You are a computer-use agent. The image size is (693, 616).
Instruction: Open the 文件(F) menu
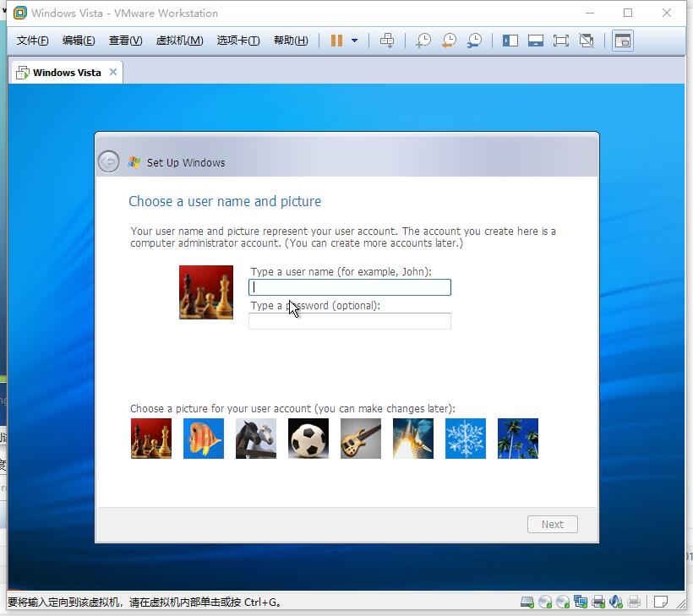pyautogui.click(x=32, y=41)
